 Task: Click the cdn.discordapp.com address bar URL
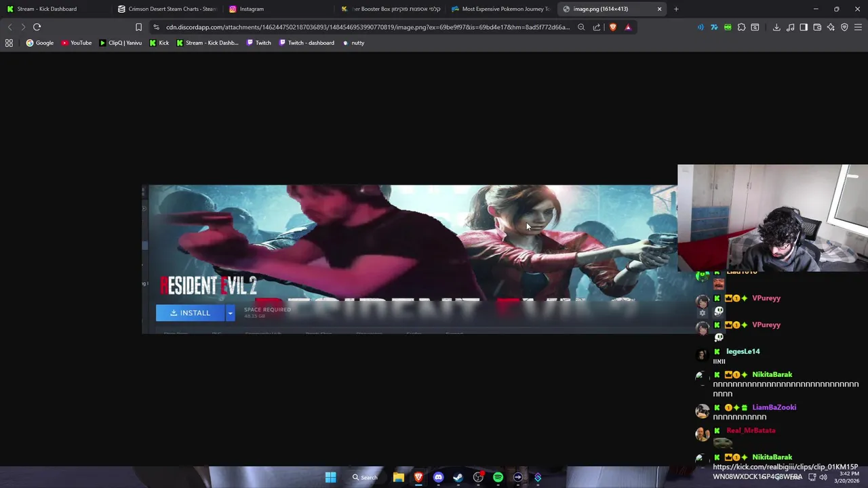click(x=368, y=27)
